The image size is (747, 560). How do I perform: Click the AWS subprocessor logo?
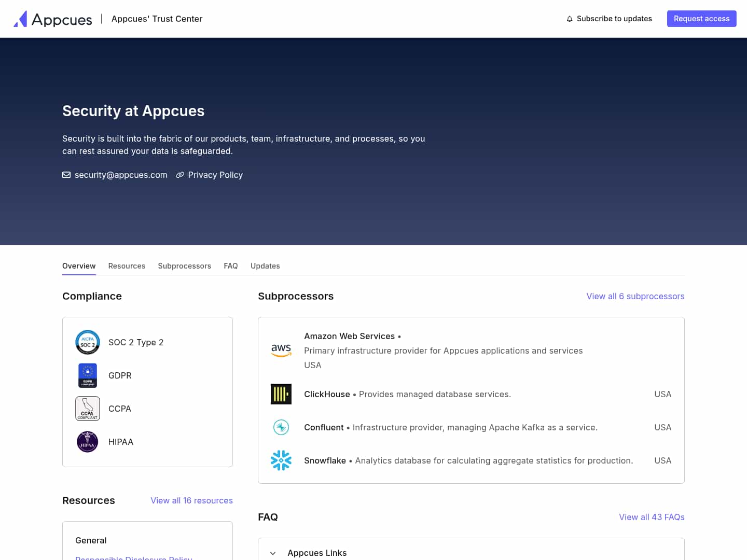[x=281, y=351]
